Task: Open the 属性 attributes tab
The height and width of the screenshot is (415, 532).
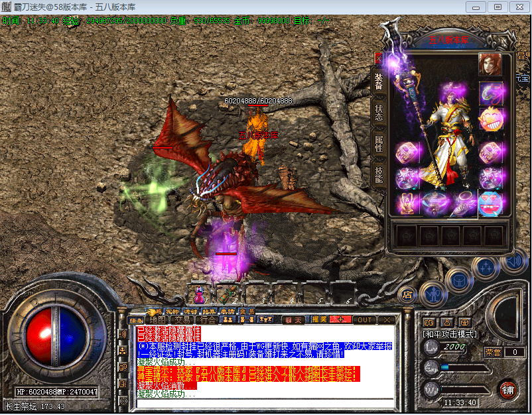Action: click(x=379, y=144)
